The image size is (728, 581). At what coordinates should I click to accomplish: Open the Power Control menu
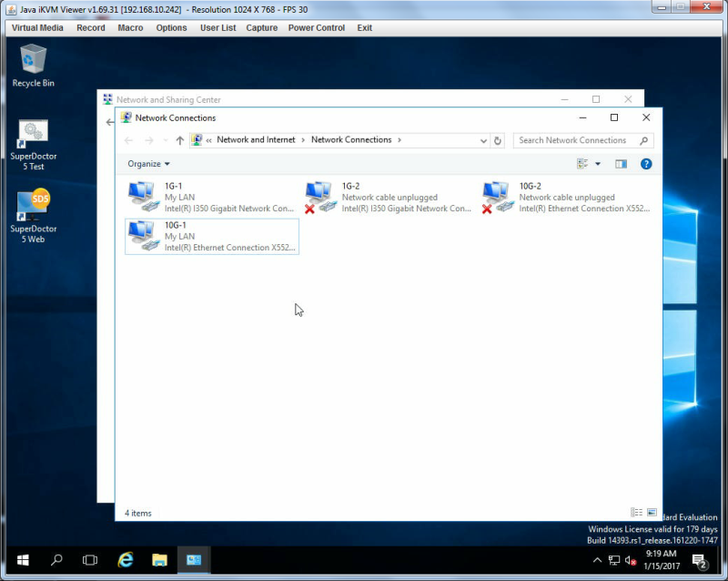316,28
